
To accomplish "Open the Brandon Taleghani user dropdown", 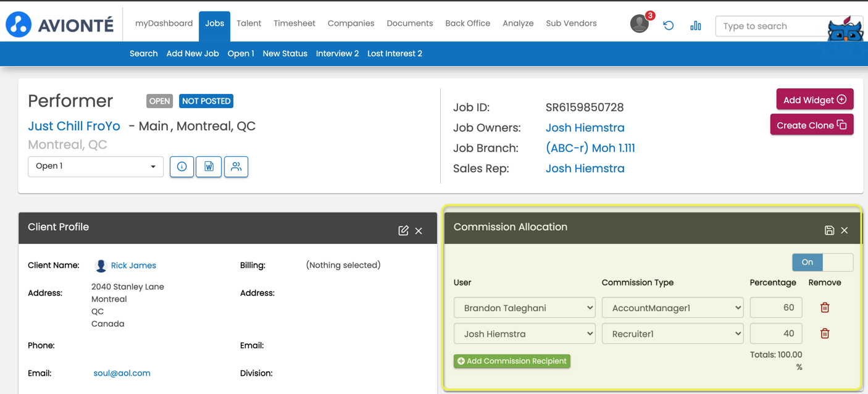I will pyautogui.click(x=524, y=308).
